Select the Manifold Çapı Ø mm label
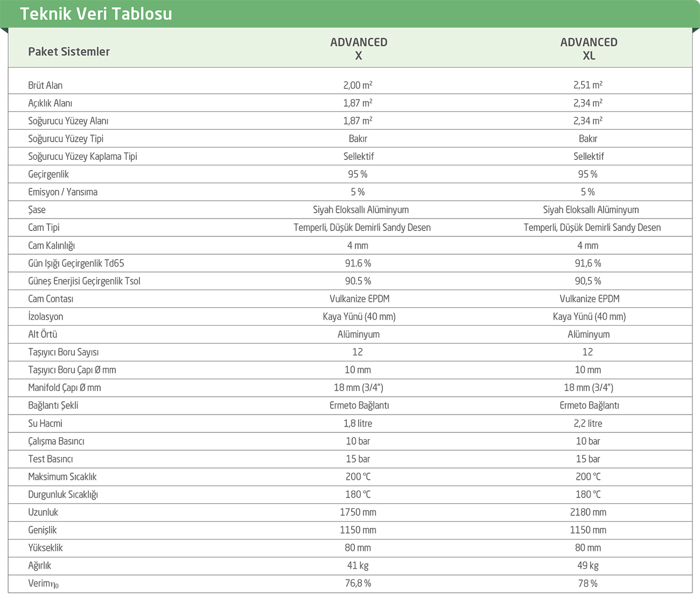Image resolution: width=700 pixels, height=595 pixels. (65, 388)
